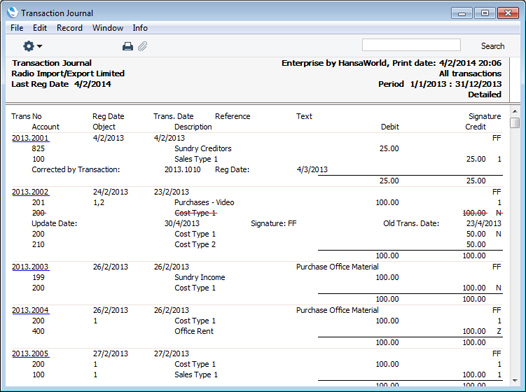Open transaction 2013.2004 link
The width and height of the screenshot is (526, 392).
30,310
